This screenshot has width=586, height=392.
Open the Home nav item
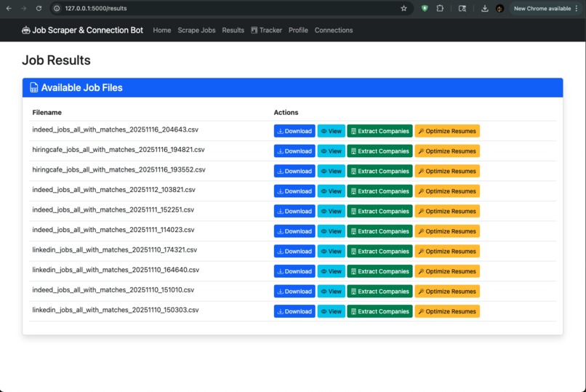162,31
